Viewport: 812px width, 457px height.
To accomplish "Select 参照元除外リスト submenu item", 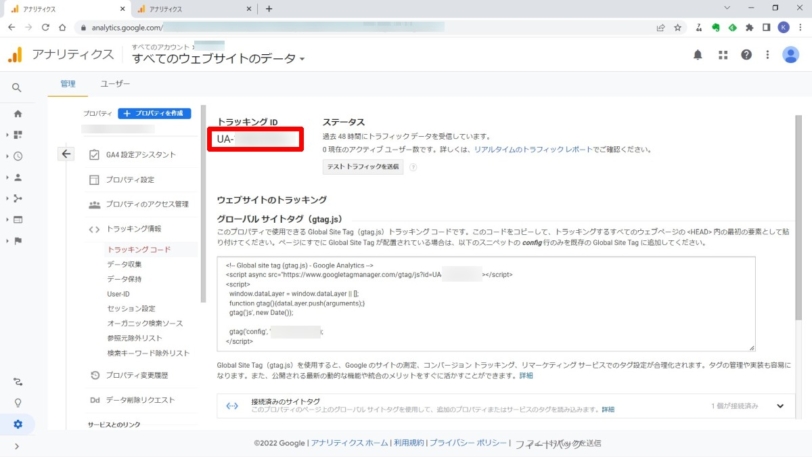I will click(135, 338).
